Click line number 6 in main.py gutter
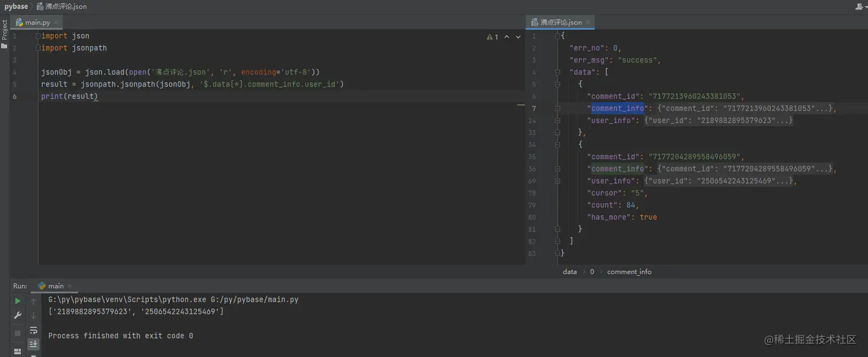The image size is (868, 357). click(x=15, y=96)
